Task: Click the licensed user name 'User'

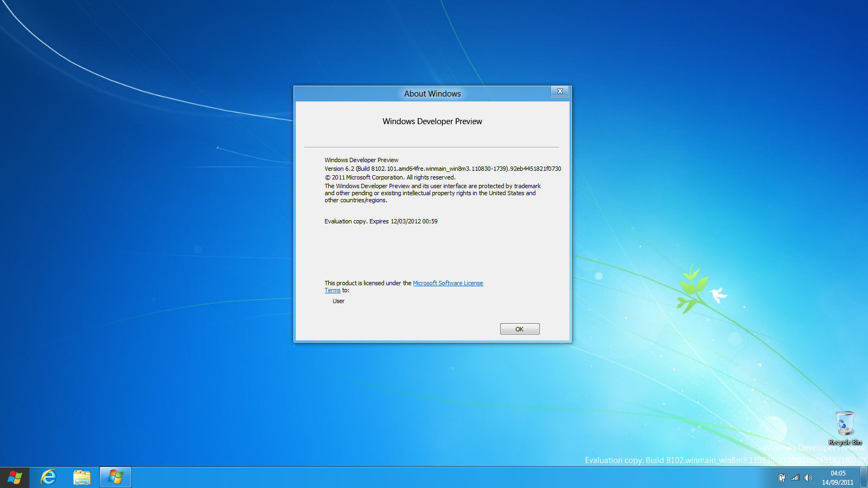Action: pyautogui.click(x=339, y=301)
